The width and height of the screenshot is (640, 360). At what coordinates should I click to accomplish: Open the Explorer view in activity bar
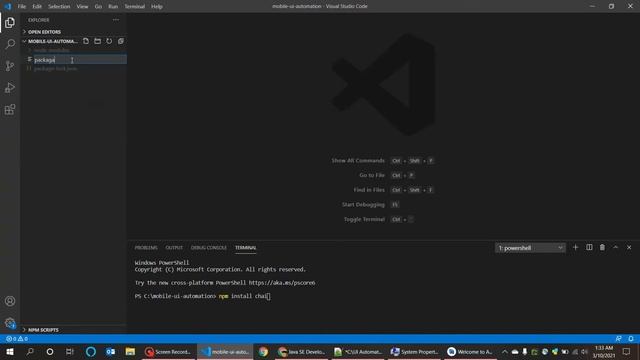coord(10,22)
